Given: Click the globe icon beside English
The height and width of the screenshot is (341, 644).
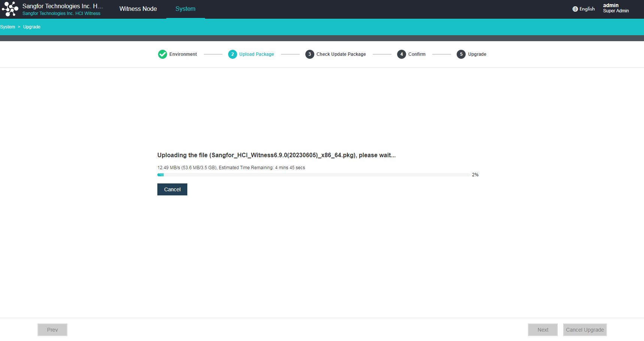Looking at the screenshot, I should (575, 9).
